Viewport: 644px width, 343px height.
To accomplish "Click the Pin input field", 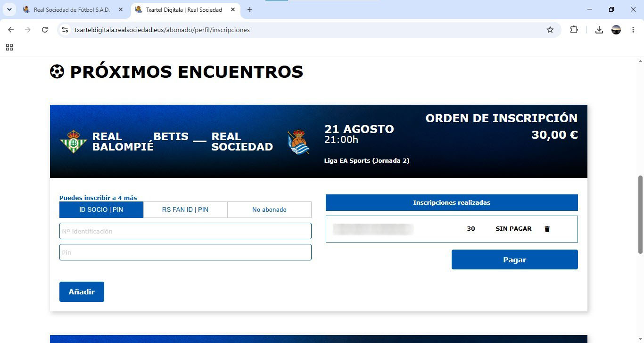I will point(185,252).
